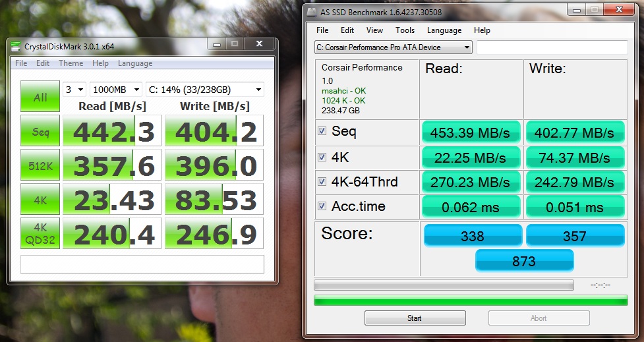Click the write score 357
644x342 pixels.
(x=575, y=236)
